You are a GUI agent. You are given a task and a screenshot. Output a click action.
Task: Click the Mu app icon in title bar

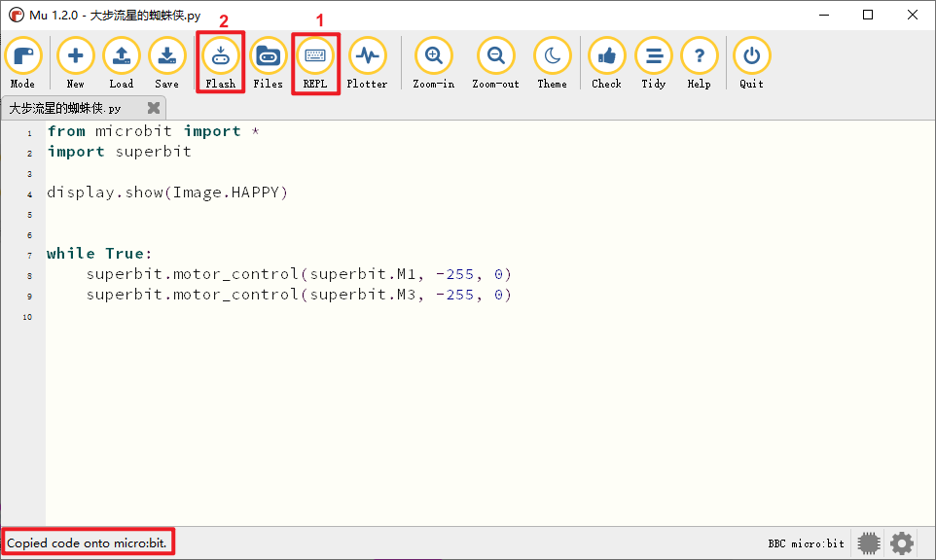(x=17, y=15)
